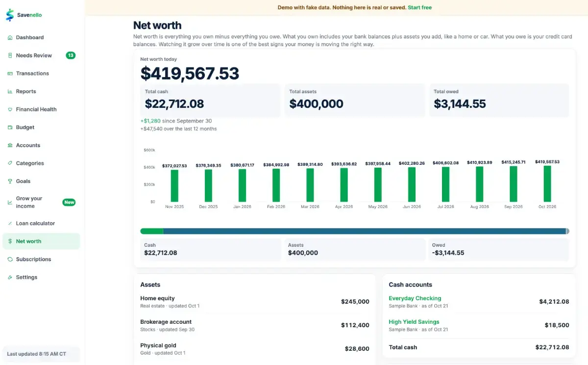Click the Brokerage account asset row
The height and width of the screenshot is (365, 588).
255,325
